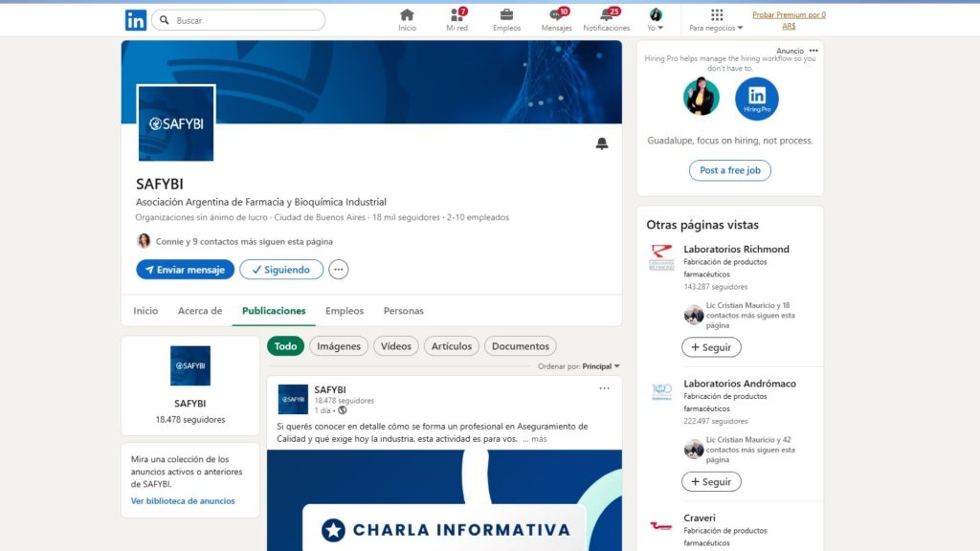Viewport: 980px width, 551px height.
Task: Open Mensajes chat icon
Action: coord(556,19)
